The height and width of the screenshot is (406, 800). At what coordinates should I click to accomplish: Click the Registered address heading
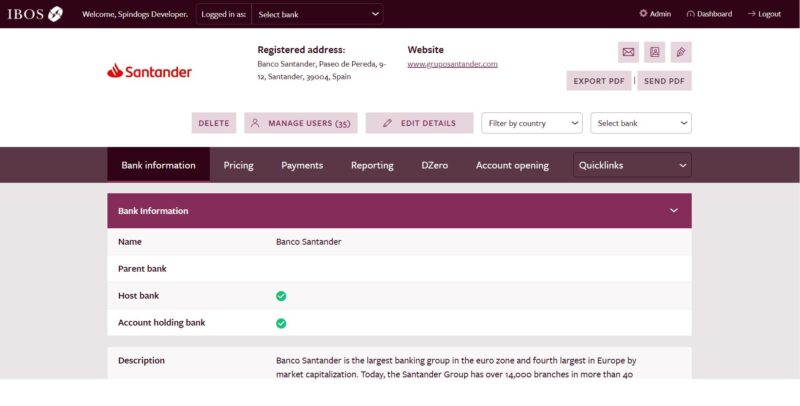(x=301, y=50)
